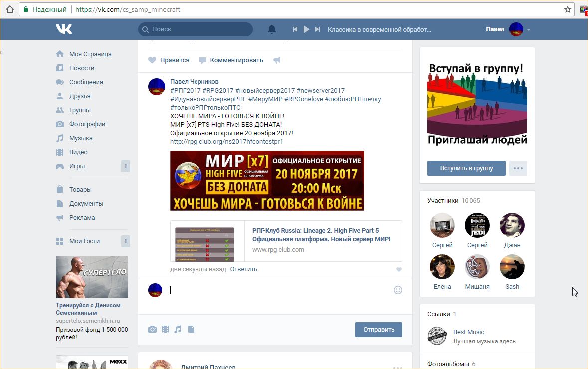Click the browser address bar URL

point(128,10)
